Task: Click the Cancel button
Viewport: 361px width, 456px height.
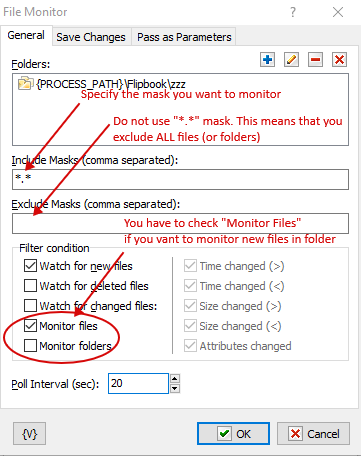Action: tap(313, 434)
